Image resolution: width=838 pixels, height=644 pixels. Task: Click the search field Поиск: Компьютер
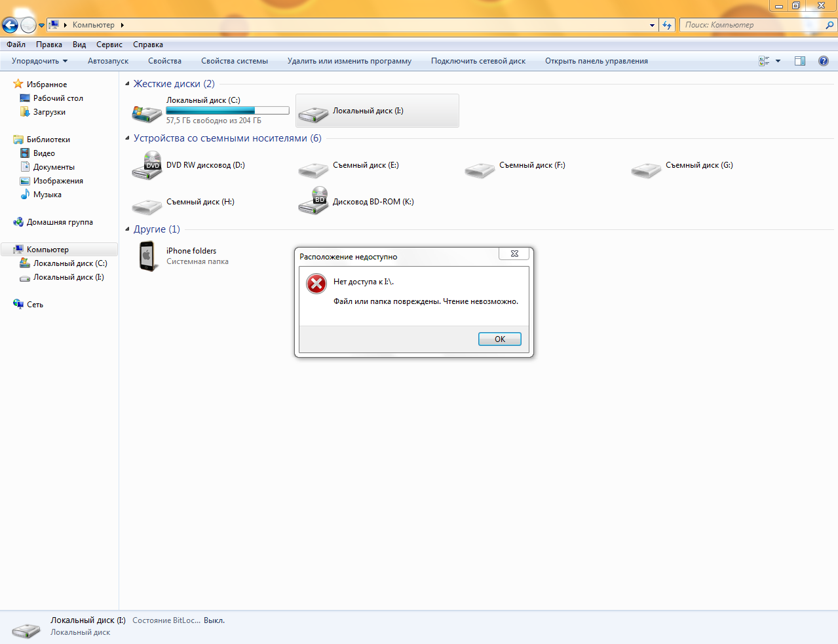click(x=752, y=25)
